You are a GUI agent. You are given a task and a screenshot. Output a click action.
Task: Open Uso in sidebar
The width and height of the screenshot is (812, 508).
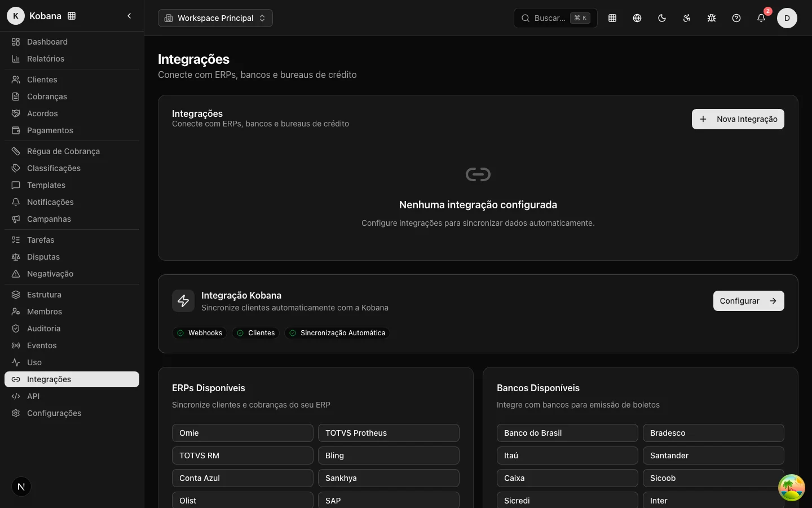[x=72, y=362]
